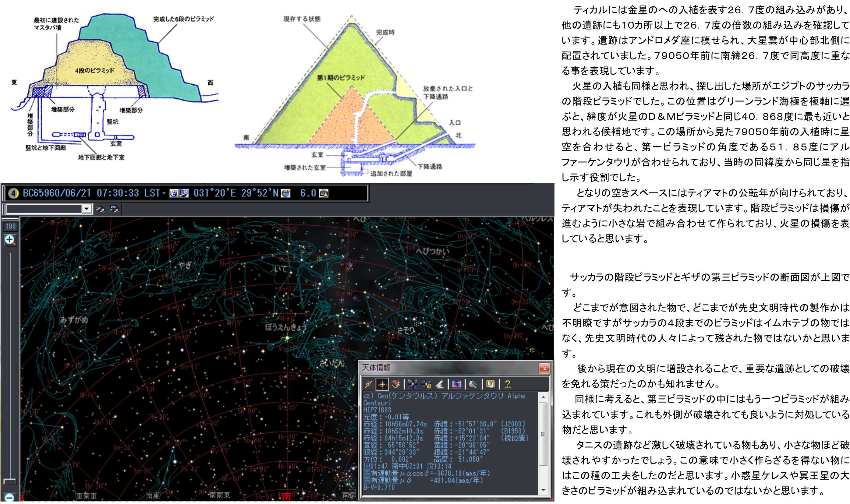850x504 pixels.
Task: Click the yellow question mark help icon
Action: [x=508, y=384]
